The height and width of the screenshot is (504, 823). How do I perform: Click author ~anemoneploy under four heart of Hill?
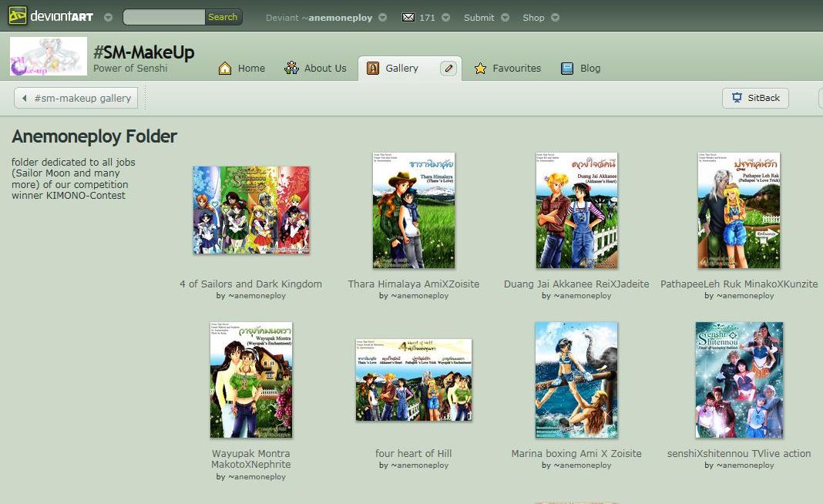tap(419, 465)
